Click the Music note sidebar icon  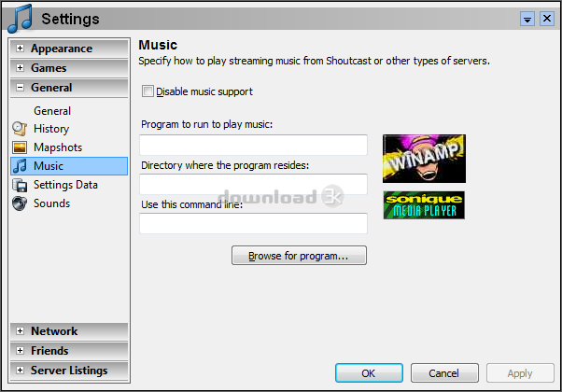(20, 166)
